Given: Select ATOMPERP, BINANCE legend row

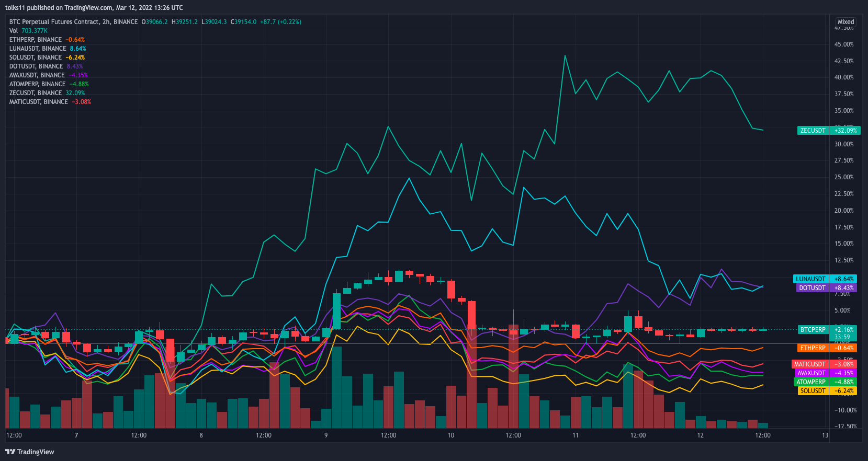Looking at the screenshot, I should click(x=49, y=84).
